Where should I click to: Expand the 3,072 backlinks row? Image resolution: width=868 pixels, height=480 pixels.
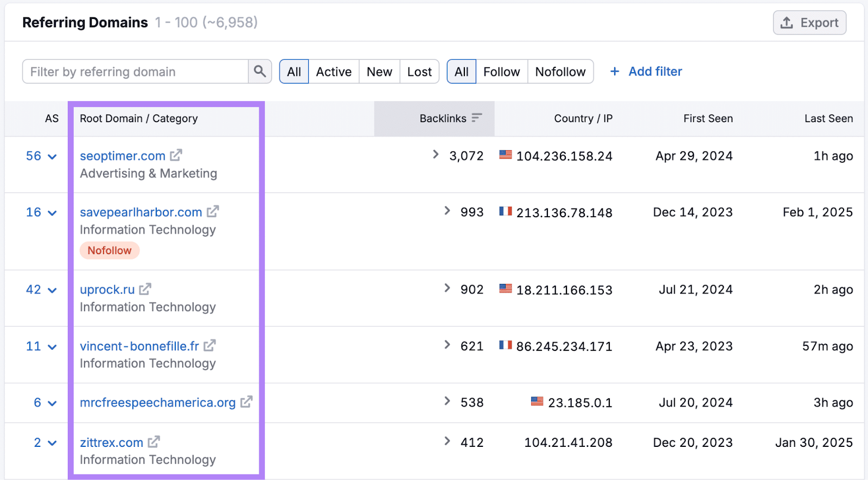(436, 155)
